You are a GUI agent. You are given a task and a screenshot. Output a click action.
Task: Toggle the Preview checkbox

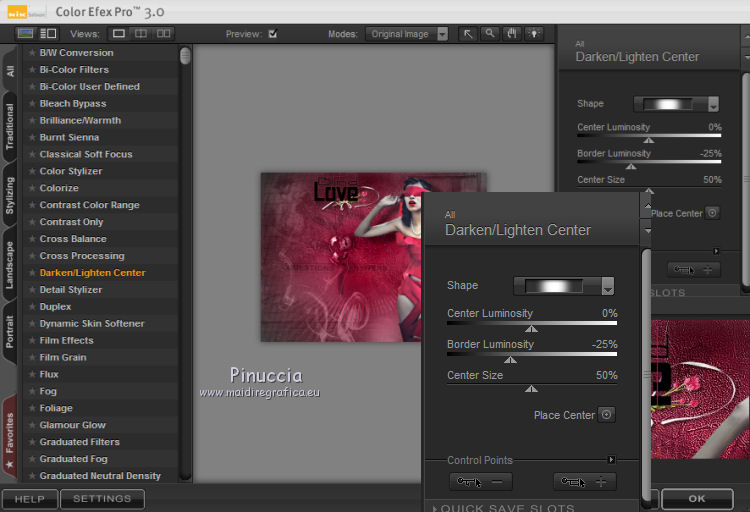tap(272, 34)
